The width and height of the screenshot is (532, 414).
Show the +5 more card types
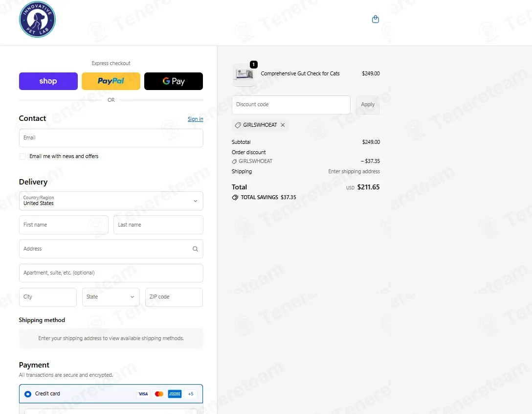[191, 394]
